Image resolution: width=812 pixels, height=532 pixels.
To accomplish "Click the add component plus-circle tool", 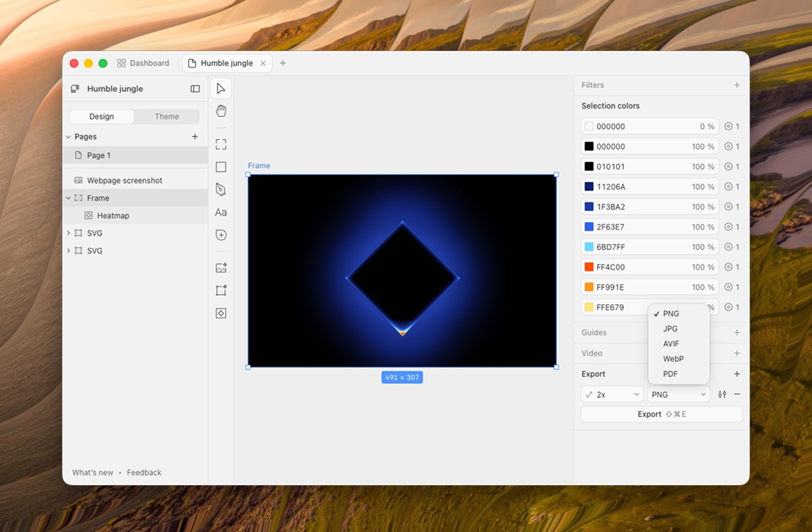I will 221,235.
